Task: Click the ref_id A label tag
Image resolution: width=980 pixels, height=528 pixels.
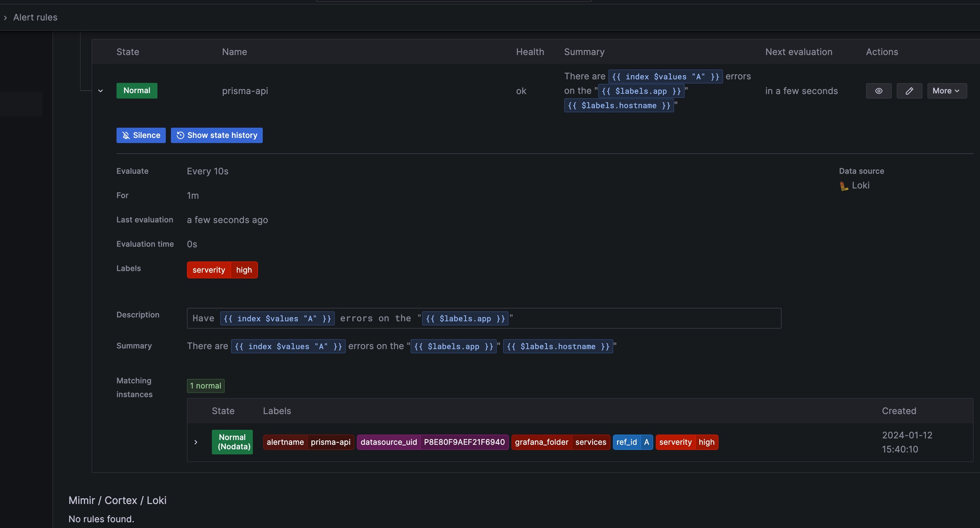Action: point(633,442)
